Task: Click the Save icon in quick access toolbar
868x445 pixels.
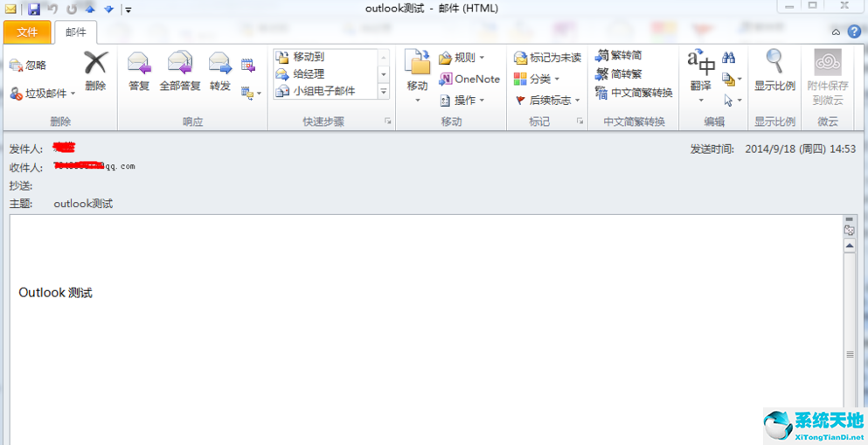Action: (34, 9)
